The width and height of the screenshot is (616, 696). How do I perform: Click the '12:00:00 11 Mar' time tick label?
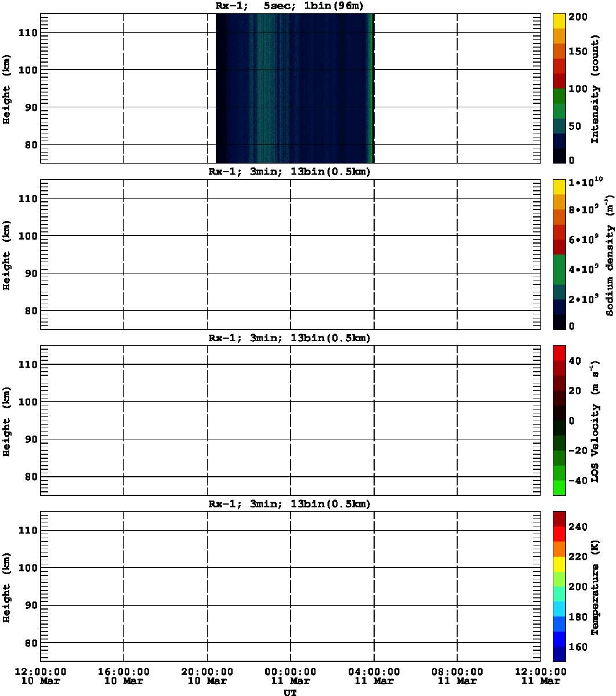point(541,676)
